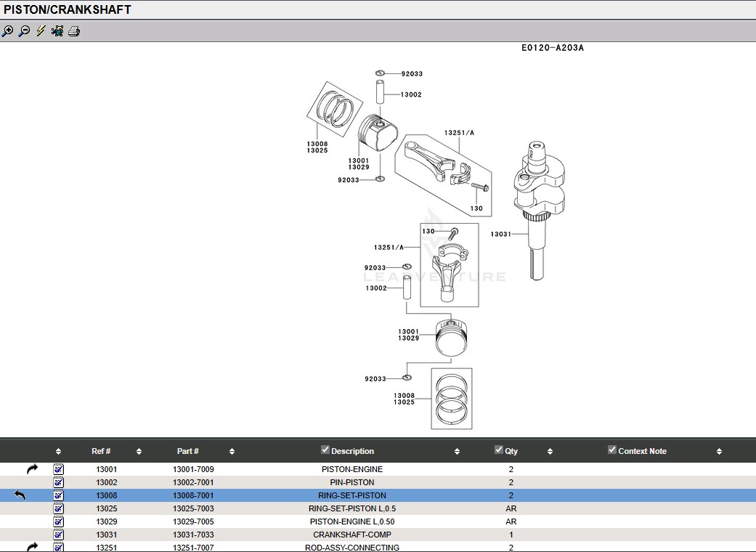This screenshot has width=756, height=552.
Task: Click the Ref # column header
Action: [x=101, y=451]
